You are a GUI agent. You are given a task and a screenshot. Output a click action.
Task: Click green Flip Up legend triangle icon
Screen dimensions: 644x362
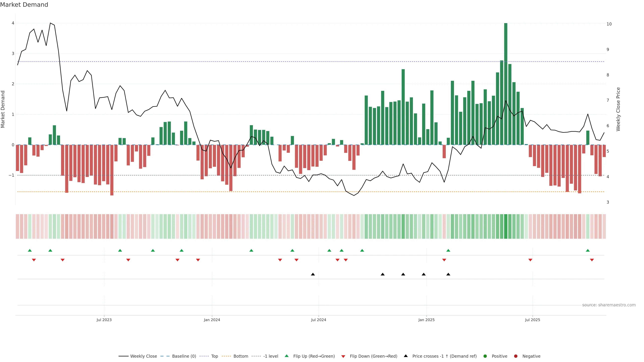(287, 356)
